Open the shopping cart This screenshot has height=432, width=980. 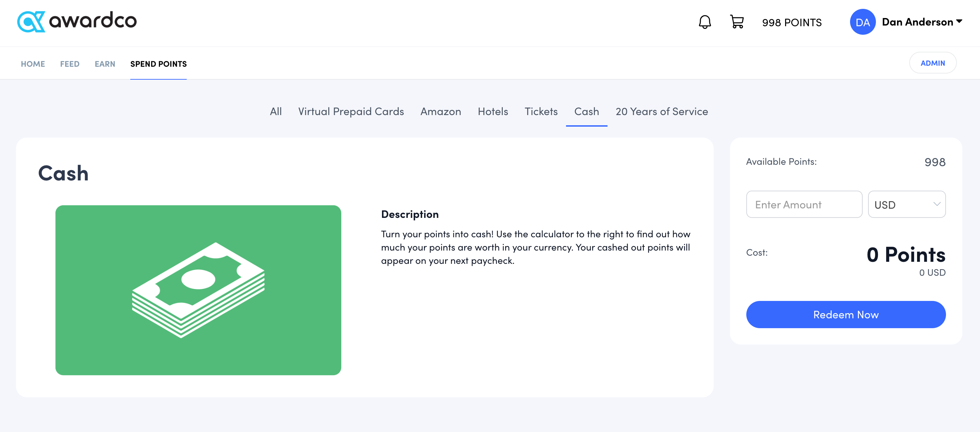click(x=736, y=22)
